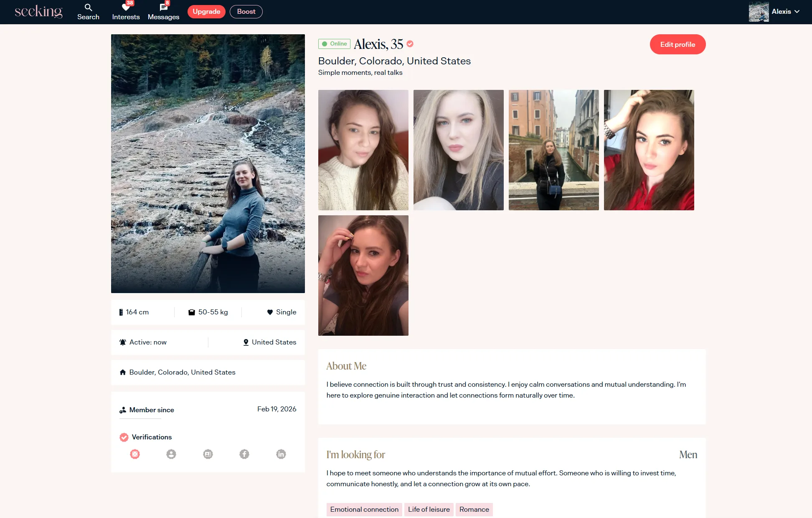Click the account avatar in the top bar
Screen dimensions: 812x518
pyautogui.click(x=759, y=12)
